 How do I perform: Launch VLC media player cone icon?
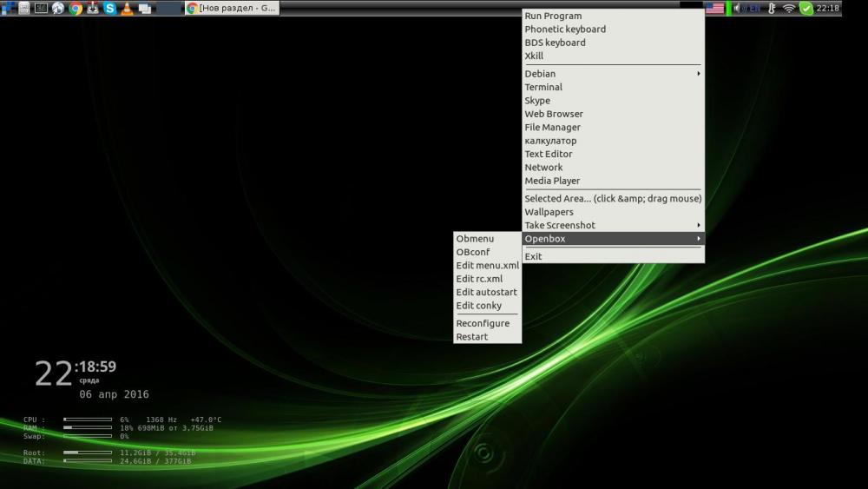pyautogui.click(x=128, y=8)
